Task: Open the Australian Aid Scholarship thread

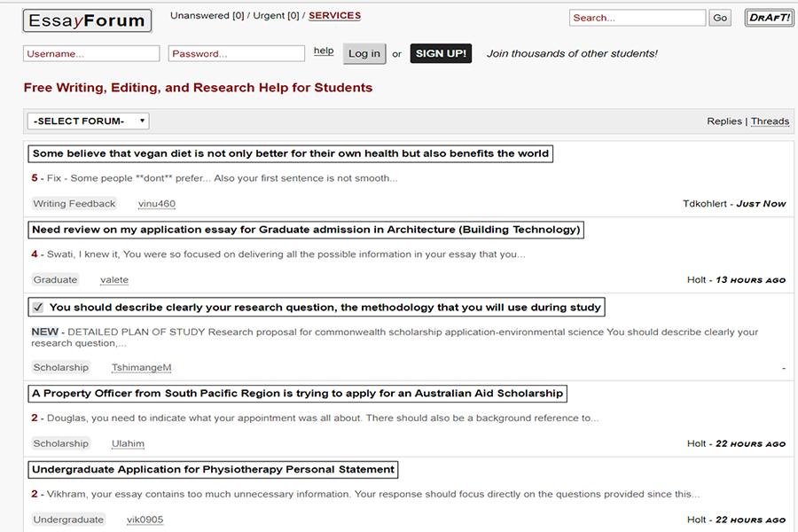Action: (297, 393)
